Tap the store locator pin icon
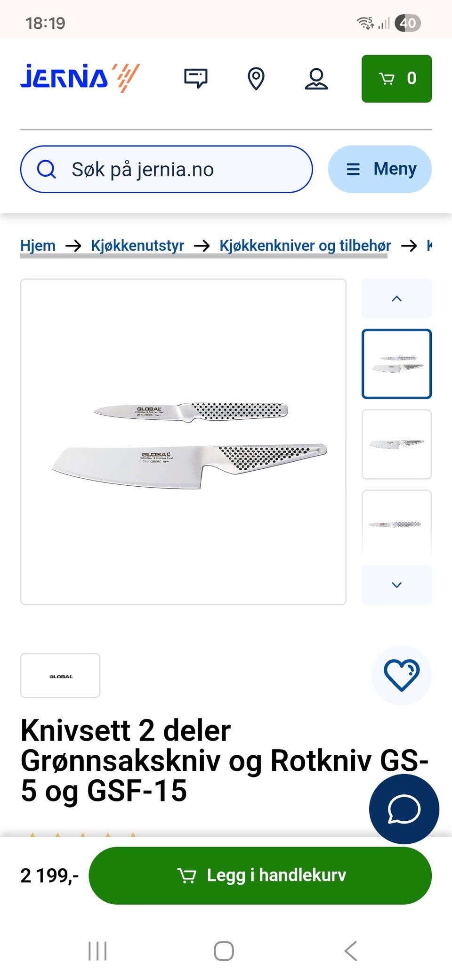452x980 pixels. coord(256,79)
